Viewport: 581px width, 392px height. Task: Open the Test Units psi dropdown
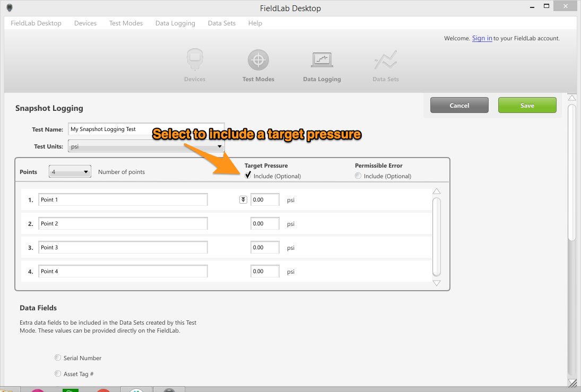point(146,146)
